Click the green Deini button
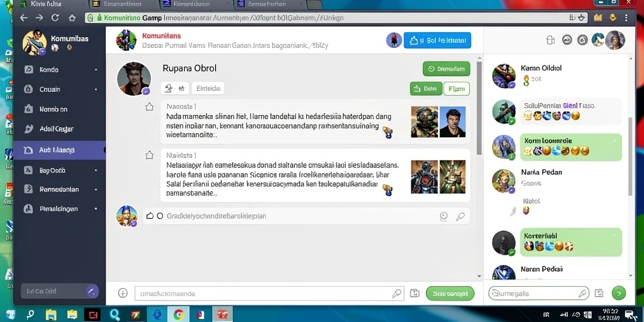644x322 pixels. (x=426, y=88)
